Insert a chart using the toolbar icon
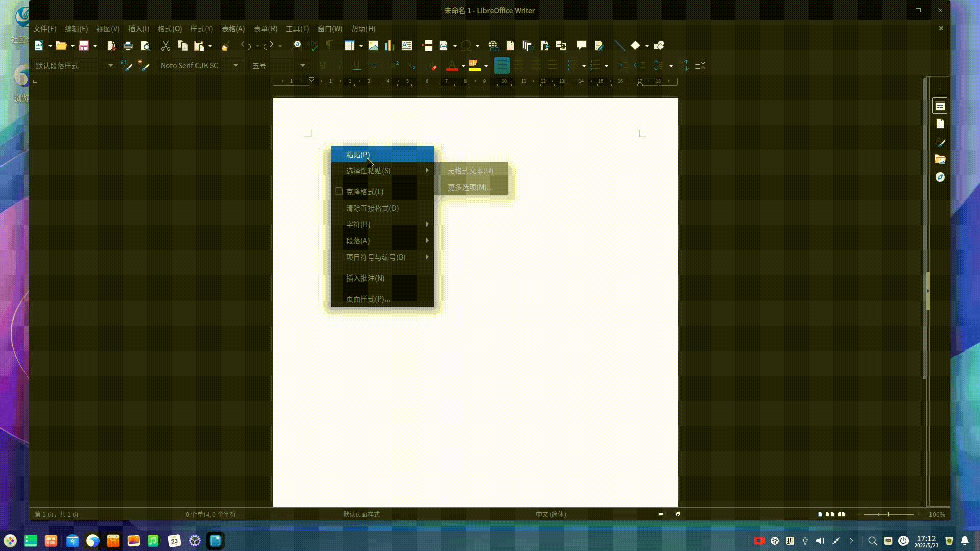Viewport: 980px width, 551px height. coord(389,45)
